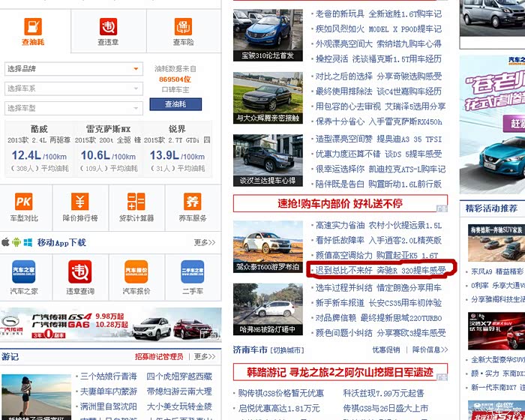Screen dimensions: 525x420
Task: Switch to the 查车险 tab
Action: click(x=183, y=32)
